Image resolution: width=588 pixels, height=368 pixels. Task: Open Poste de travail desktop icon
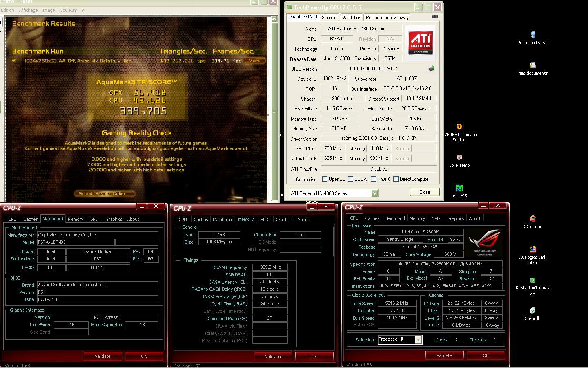532,35
